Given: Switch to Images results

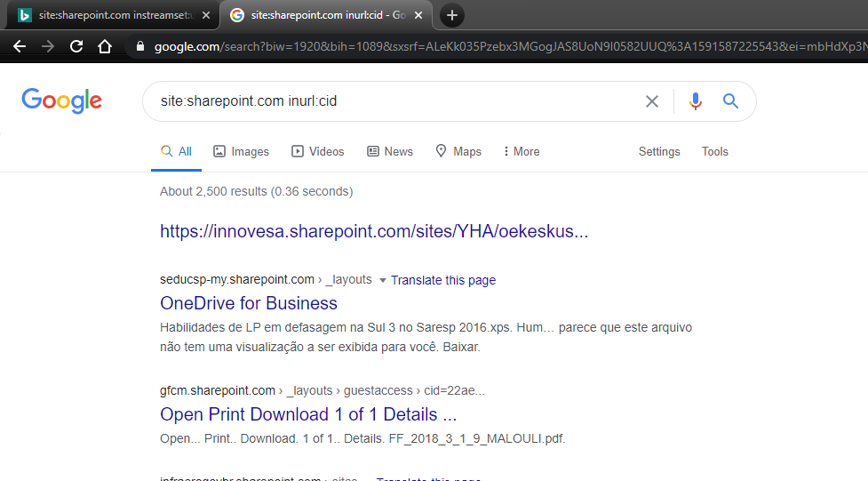Looking at the screenshot, I should 242,151.
